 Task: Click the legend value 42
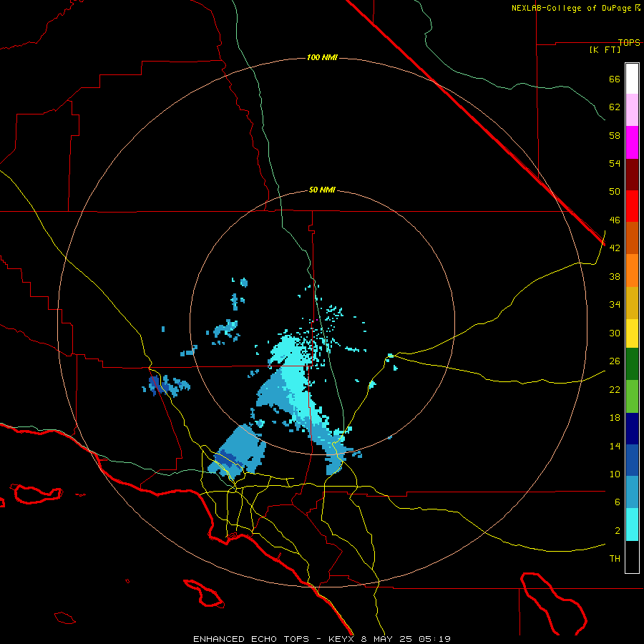click(615, 248)
